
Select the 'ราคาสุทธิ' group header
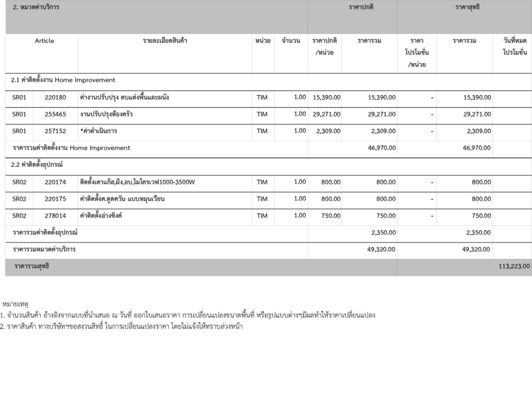point(467,7)
